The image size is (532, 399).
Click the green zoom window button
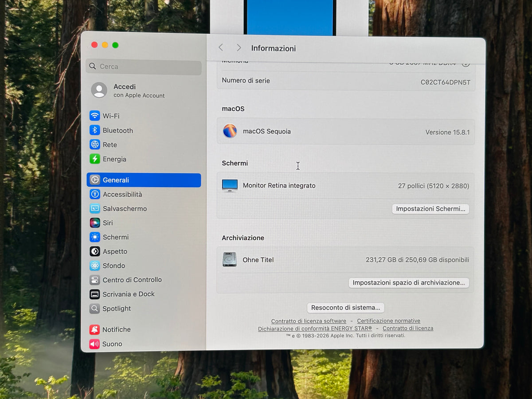click(115, 45)
